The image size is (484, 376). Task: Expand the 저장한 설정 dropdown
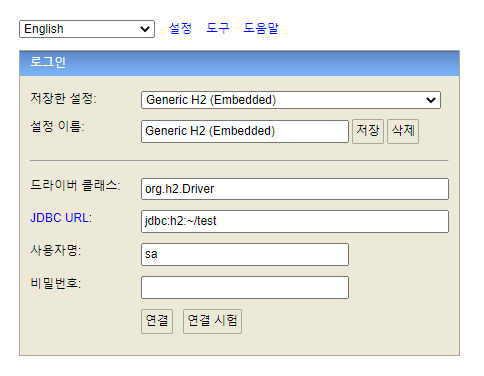(x=291, y=100)
